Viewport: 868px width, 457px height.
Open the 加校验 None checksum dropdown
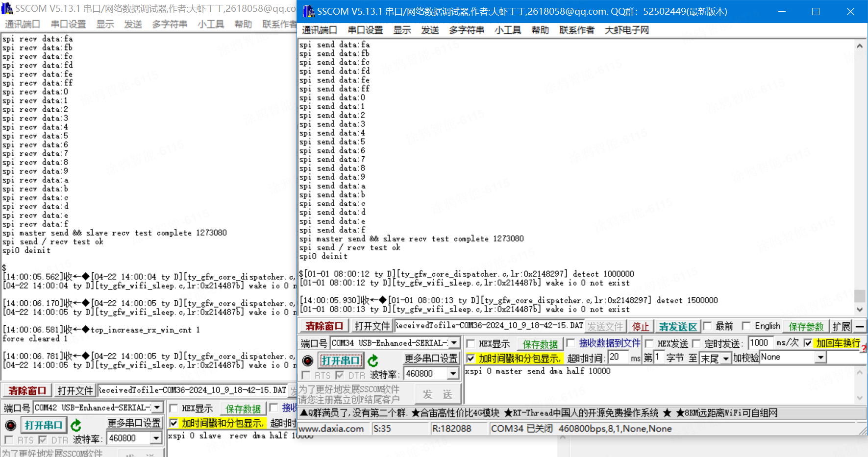tap(821, 358)
